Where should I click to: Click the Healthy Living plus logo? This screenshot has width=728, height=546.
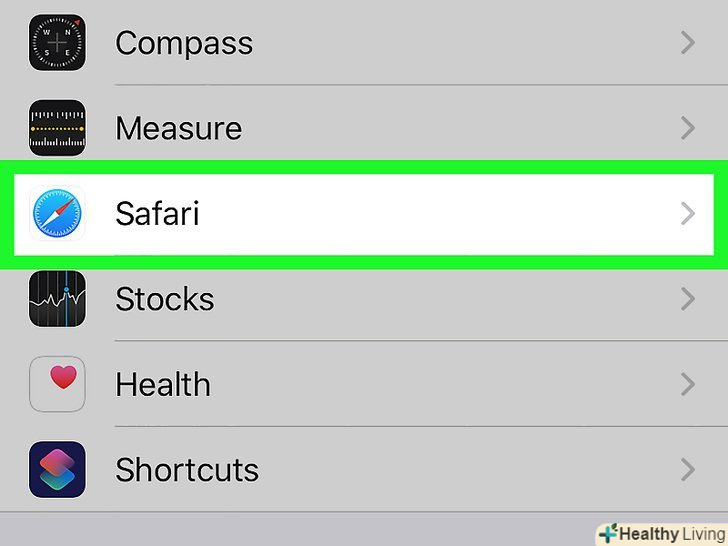click(607, 533)
